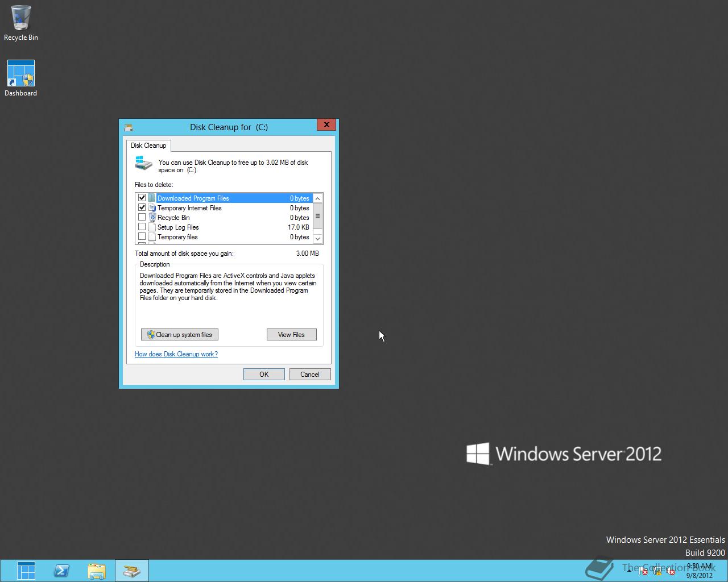Open File Explorer from the taskbar
728x582 pixels.
tap(97, 571)
